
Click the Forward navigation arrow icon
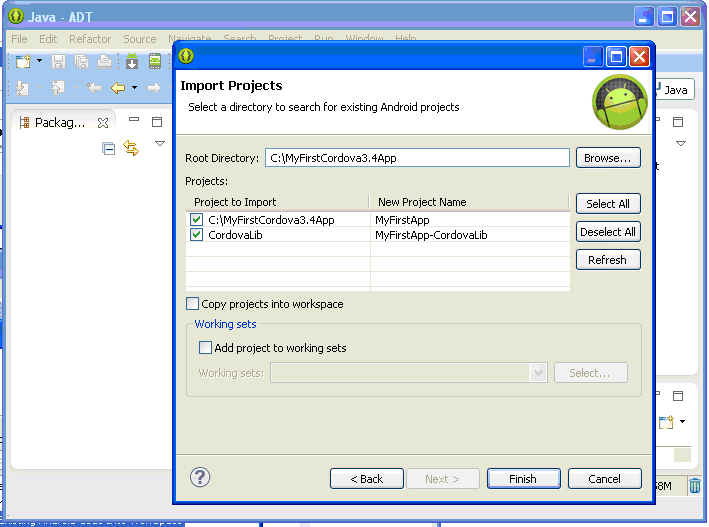[x=154, y=87]
